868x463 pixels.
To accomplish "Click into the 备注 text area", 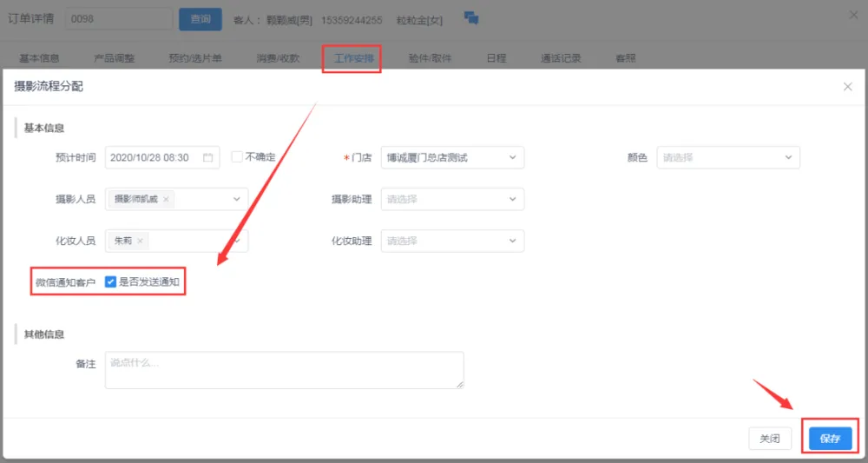I will pyautogui.click(x=284, y=370).
